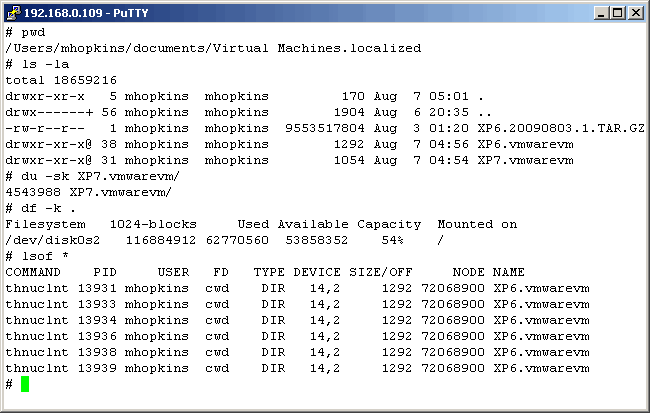Click the pwd output path line
The image size is (650, 413).
tap(212, 48)
